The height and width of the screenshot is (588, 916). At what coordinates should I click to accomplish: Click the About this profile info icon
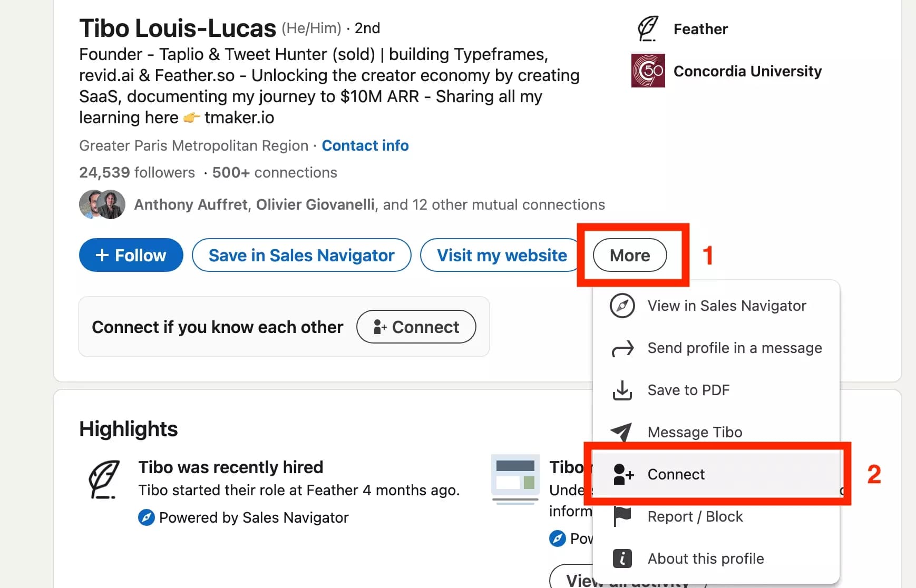(x=622, y=558)
